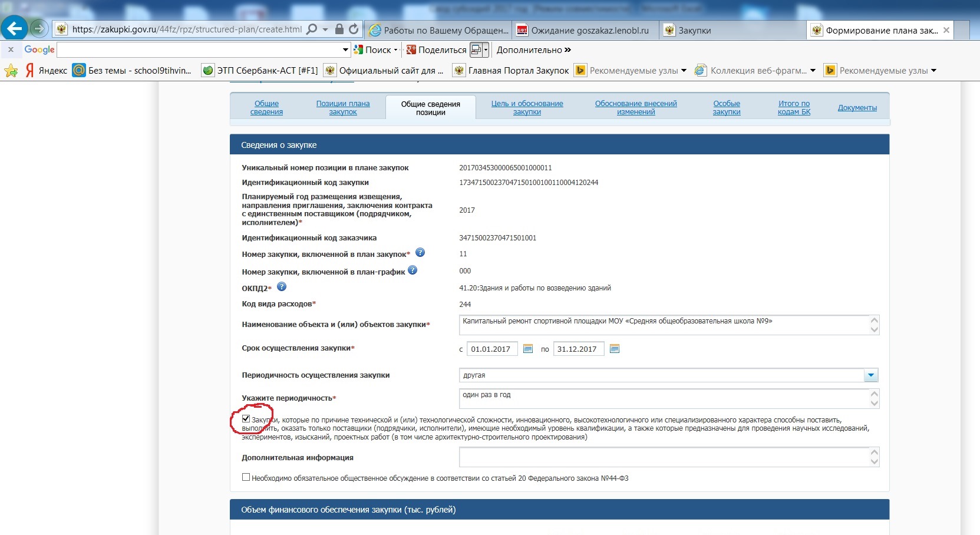980x535 pixels.
Task: Expand Коллекция веб-фрагментов dropdown arrow
Action: 813,71
